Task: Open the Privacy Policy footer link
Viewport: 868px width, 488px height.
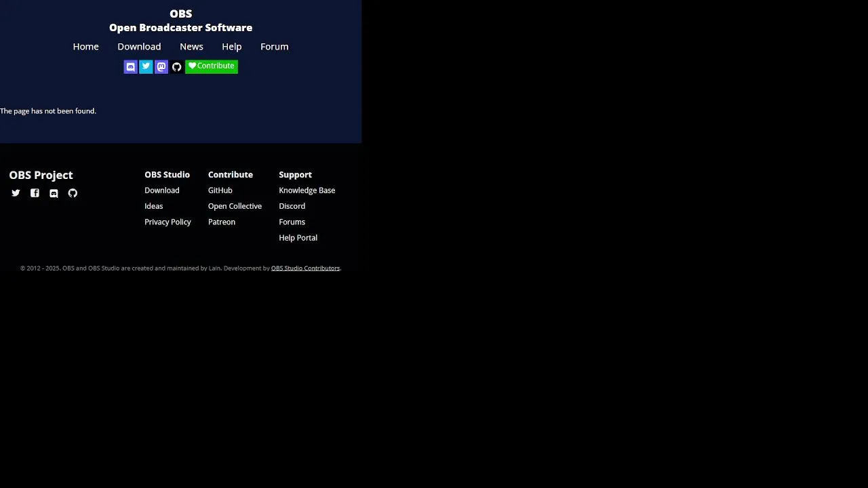Action: [167, 222]
